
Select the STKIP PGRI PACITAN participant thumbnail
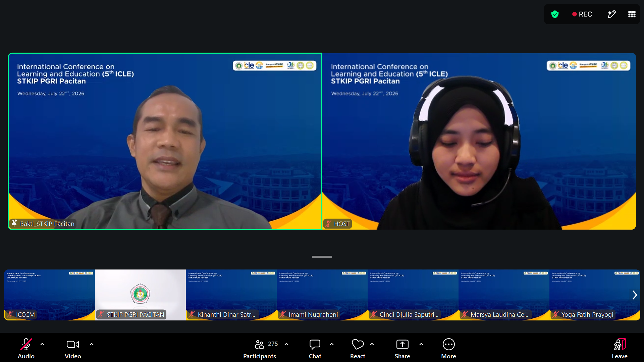click(140, 295)
